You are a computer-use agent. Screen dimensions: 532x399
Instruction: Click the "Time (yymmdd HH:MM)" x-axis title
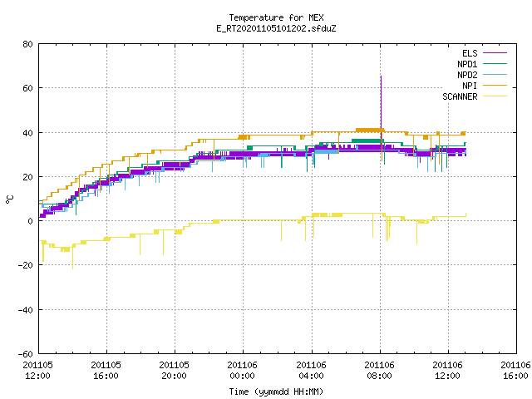coord(276,392)
